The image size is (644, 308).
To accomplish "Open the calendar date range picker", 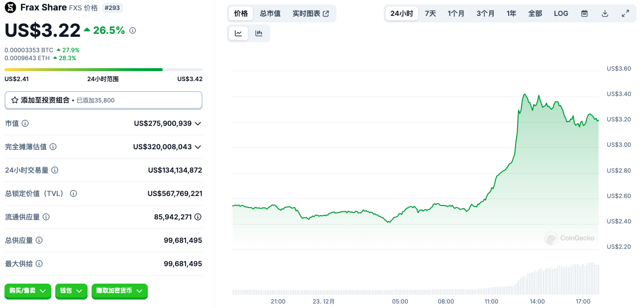I will pos(585,13).
